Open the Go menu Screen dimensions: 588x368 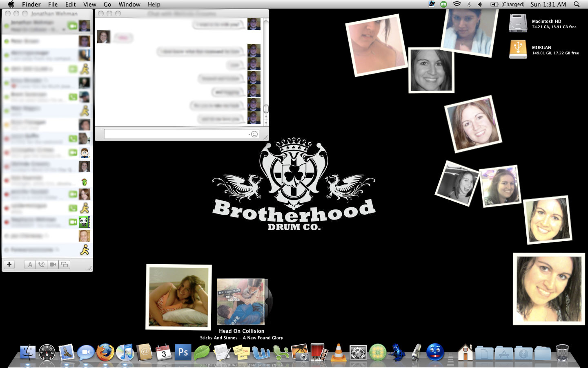tap(107, 4)
